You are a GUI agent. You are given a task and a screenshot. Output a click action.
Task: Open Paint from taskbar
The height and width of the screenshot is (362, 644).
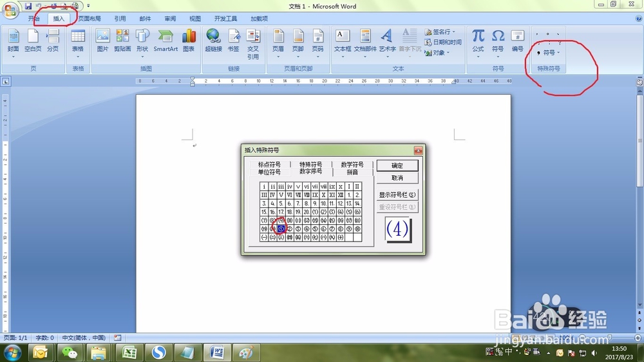[247, 352]
